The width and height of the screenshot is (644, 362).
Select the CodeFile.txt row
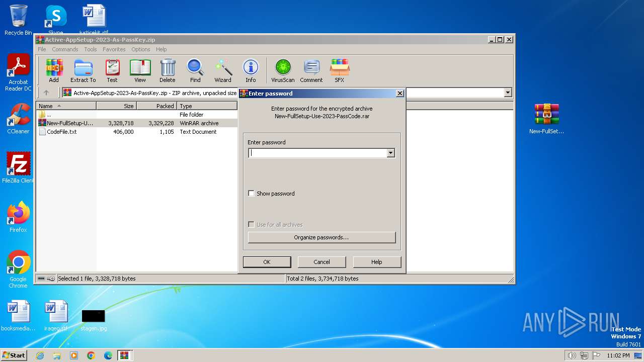[x=136, y=132]
